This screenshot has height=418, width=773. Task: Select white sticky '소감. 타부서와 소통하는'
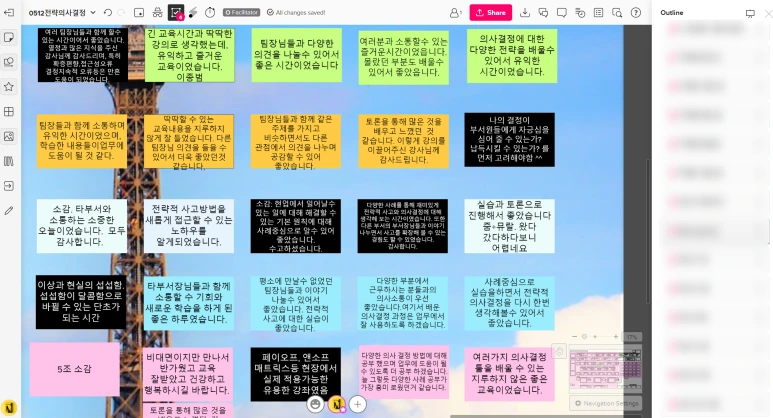82,226
